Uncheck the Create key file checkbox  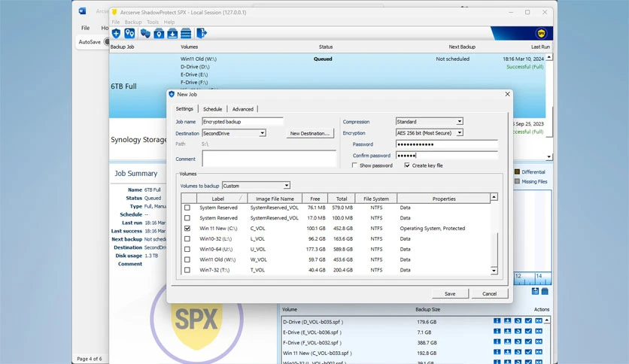[x=407, y=165]
